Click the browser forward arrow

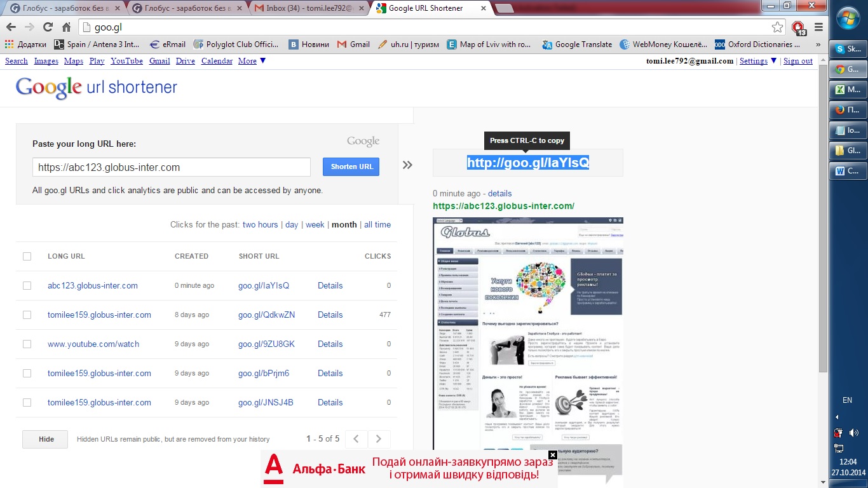[29, 27]
